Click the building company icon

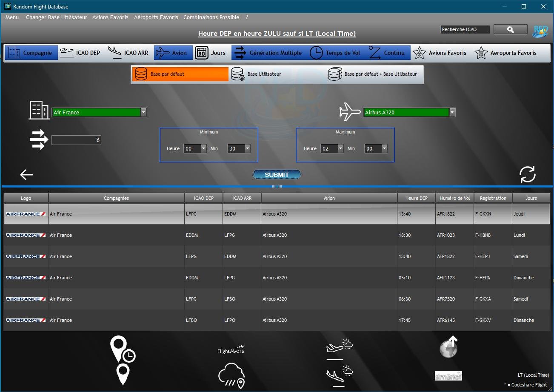tap(39, 110)
